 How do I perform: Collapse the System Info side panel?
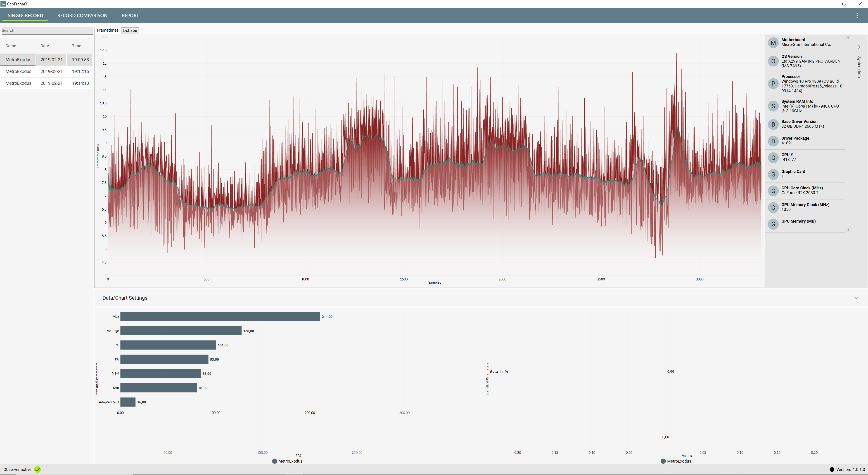(859, 47)
